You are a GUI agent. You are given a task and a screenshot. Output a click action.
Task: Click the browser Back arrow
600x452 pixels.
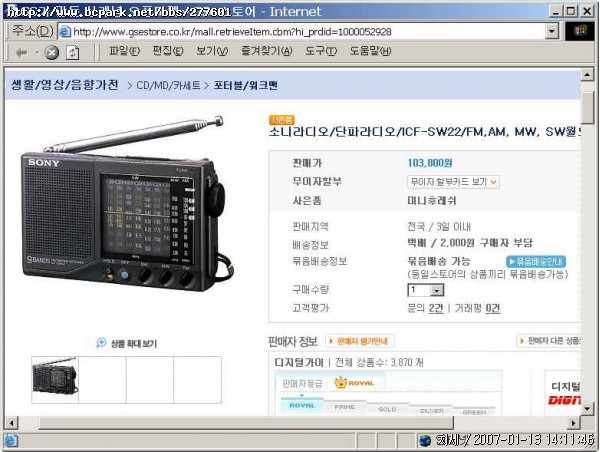coord(21,52)
